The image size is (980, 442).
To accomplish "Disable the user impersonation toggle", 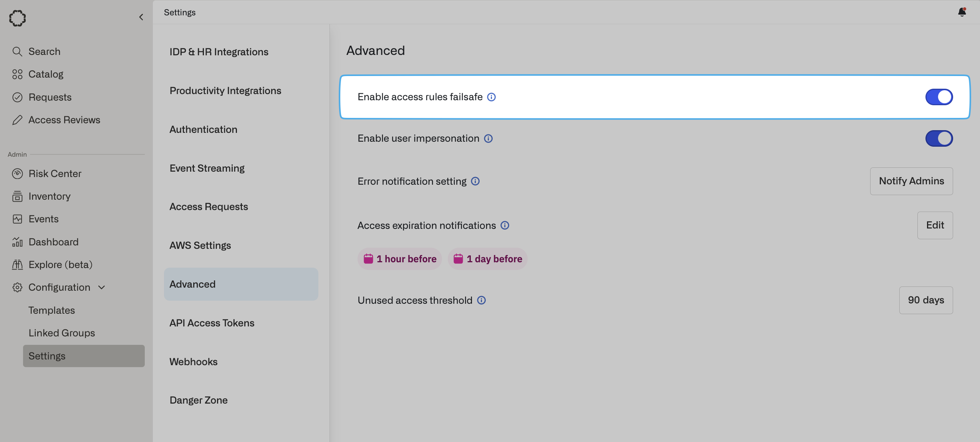I will [939, 138].
